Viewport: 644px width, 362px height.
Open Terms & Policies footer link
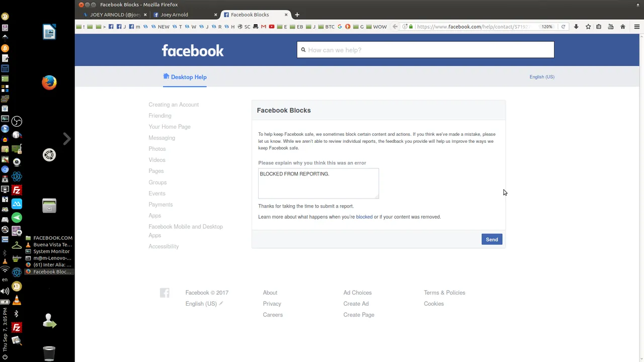[x=445, y=293]
